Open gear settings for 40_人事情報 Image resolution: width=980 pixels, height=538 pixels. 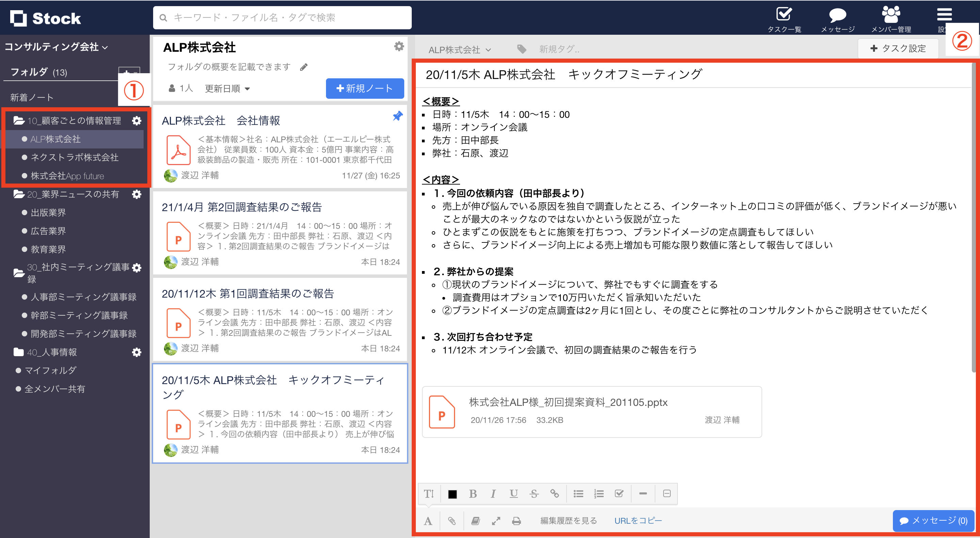tap(136, 352)
